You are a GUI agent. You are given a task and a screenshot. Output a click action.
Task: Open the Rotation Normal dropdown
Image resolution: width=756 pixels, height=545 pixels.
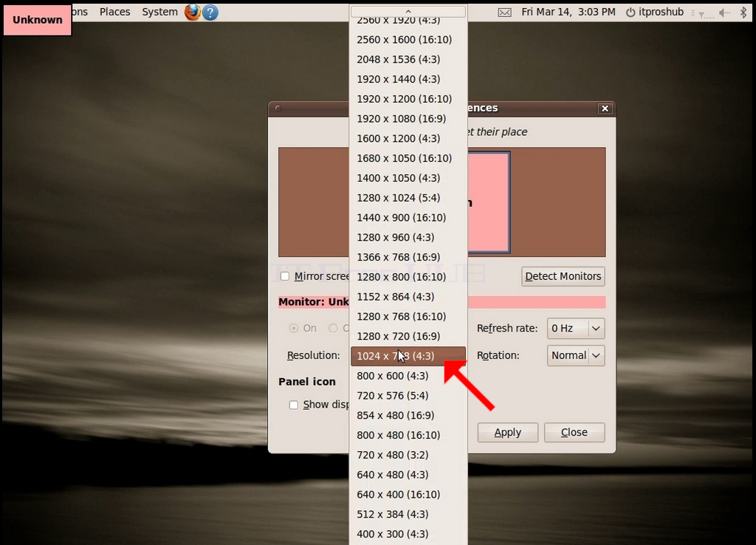[576, 355]
